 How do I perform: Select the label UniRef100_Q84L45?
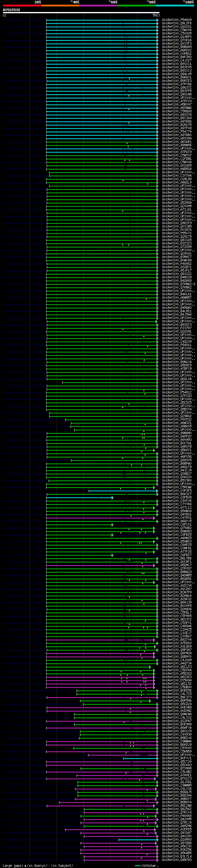(x=176, y=74)
